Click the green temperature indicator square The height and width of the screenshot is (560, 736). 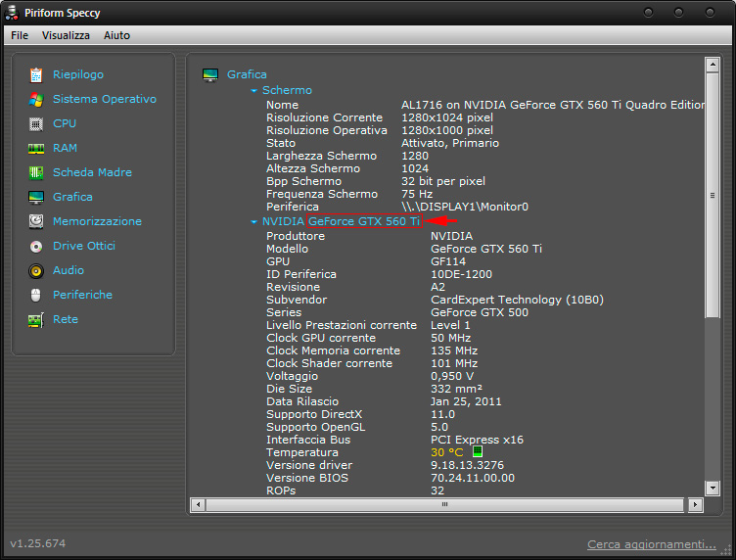tap(478, 452)
